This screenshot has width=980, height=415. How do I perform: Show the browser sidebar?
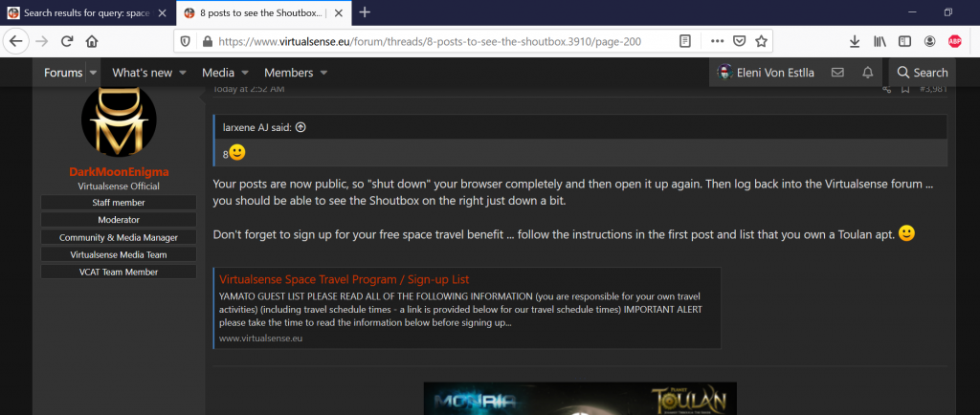pos(904,41)
